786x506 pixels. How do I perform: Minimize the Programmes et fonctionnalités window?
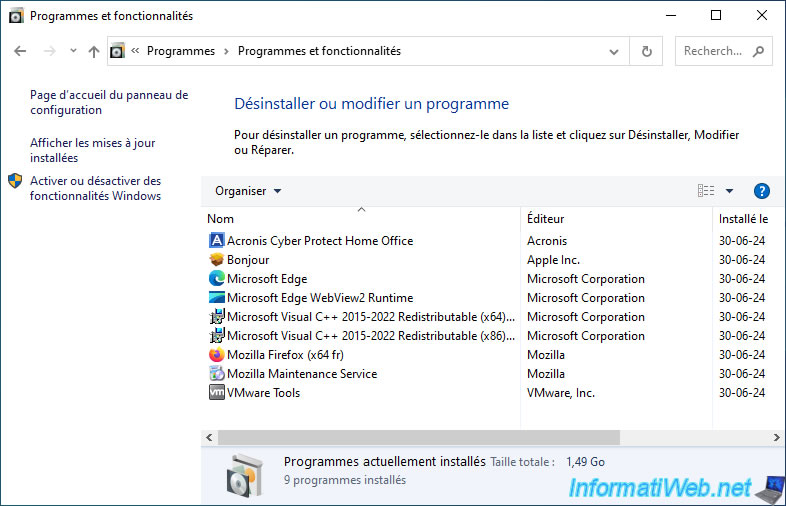click(x=671, y=16)
